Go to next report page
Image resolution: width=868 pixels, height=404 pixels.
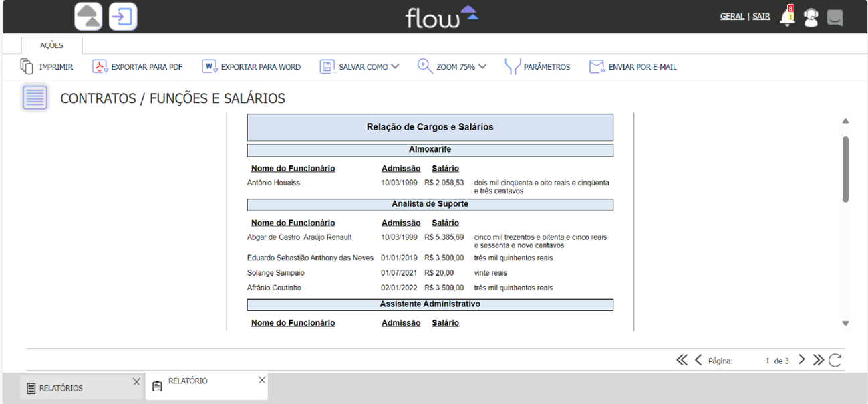tap(802, 360)
